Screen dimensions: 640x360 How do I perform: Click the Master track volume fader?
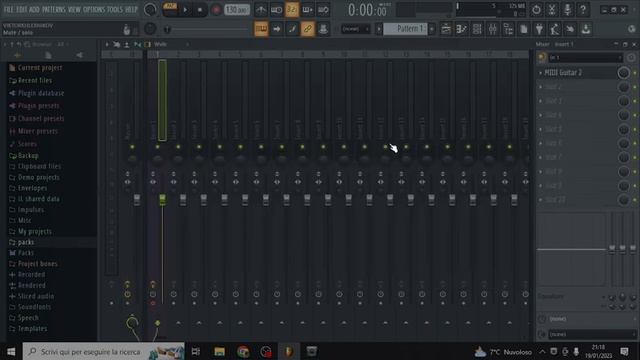[x=137, y=199]
